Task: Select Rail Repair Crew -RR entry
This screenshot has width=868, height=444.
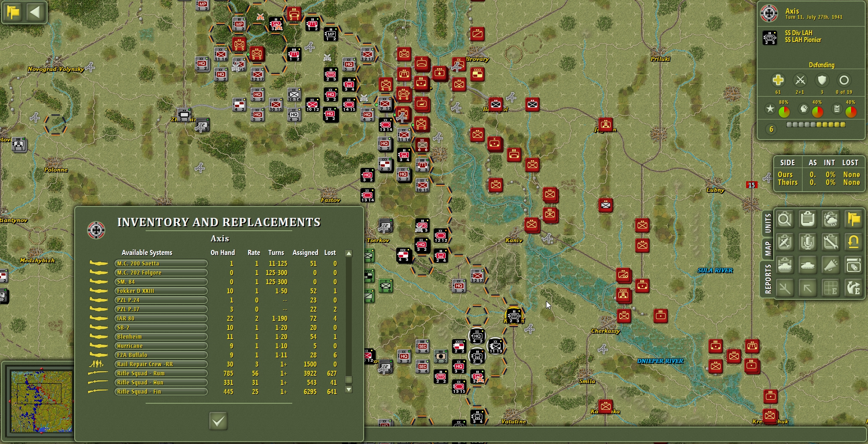Action: (x=161, y=364)
